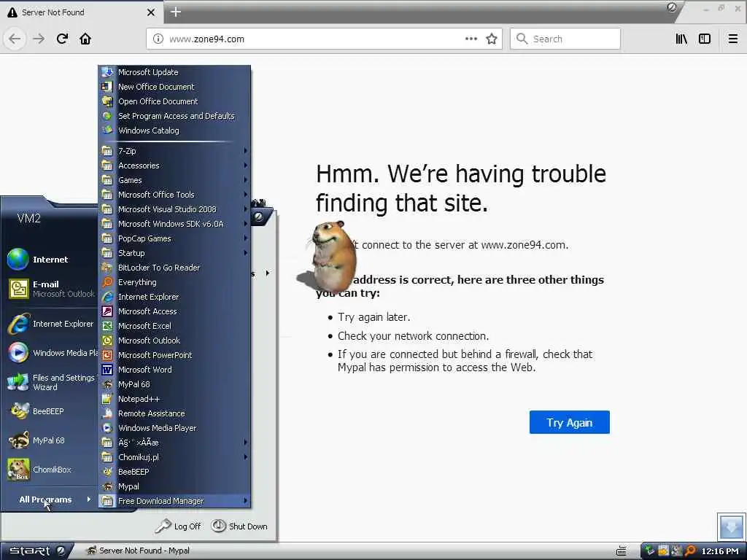Open page actions three-dot menu in address bar
The height and width of the screenshot is (560, 747).
click(x=471, y=39)
